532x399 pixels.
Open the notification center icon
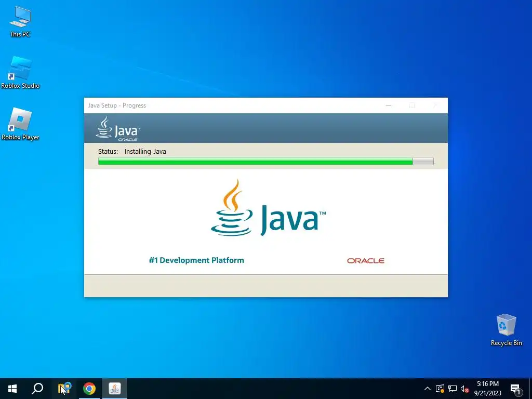[516, 389]
